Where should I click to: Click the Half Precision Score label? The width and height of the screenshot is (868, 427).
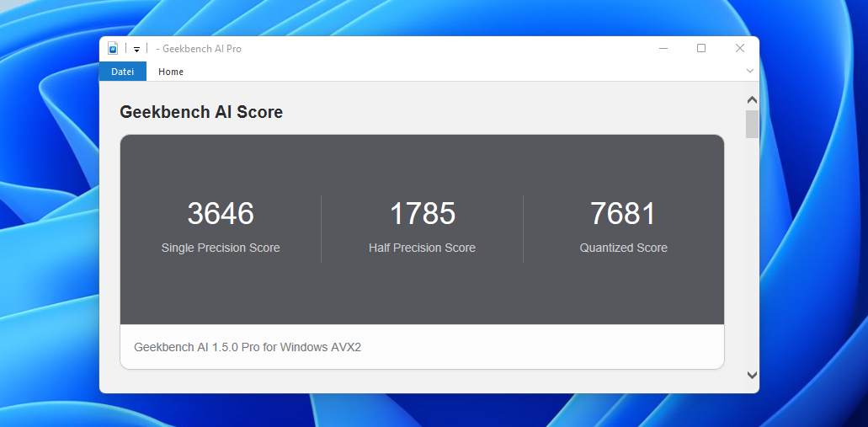pos(423,248)
